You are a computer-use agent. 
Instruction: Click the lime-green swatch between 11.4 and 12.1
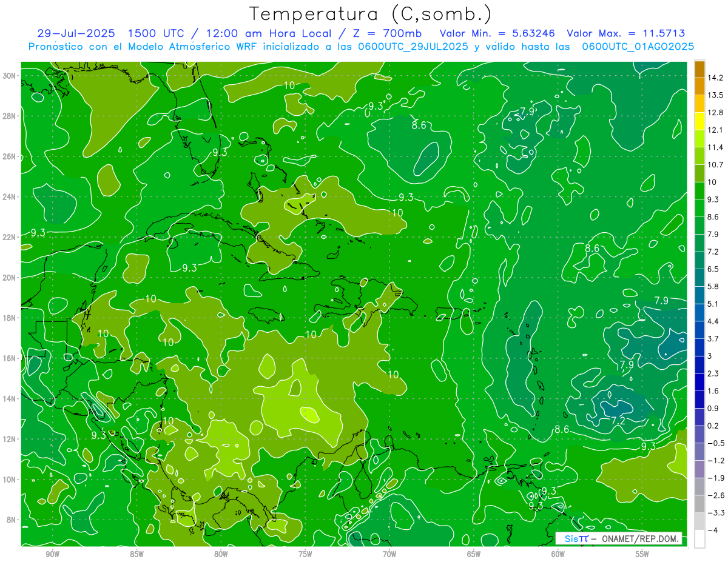[x=699, y=138]
